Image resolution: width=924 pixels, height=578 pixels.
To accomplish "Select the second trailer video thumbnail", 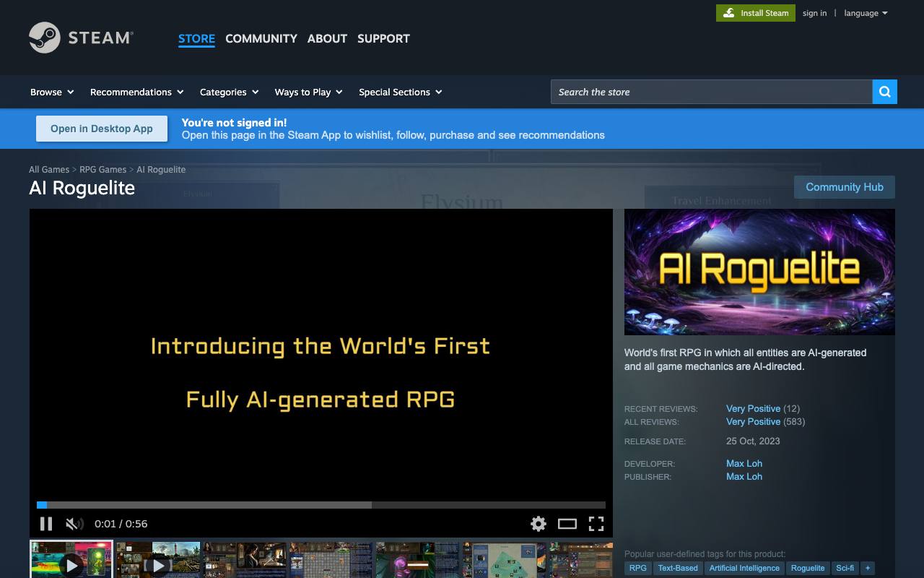I will (x=158, y=559).
